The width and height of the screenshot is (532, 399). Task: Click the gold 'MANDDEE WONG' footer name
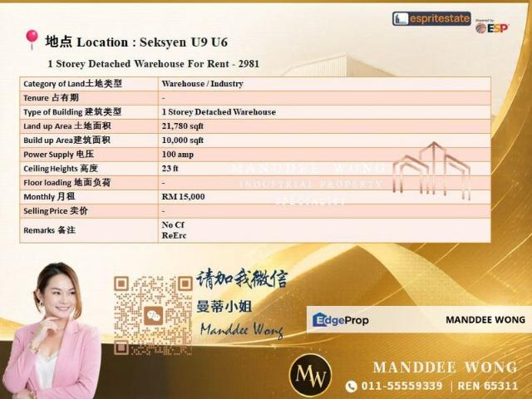coord(446,367)
